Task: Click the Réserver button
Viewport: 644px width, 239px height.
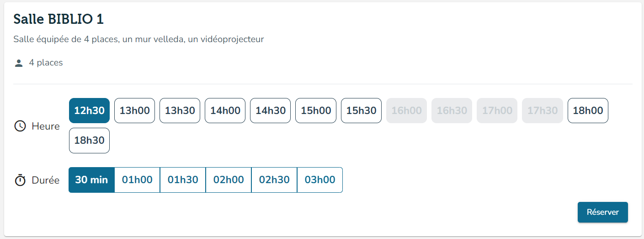Action: click(603, 212)
